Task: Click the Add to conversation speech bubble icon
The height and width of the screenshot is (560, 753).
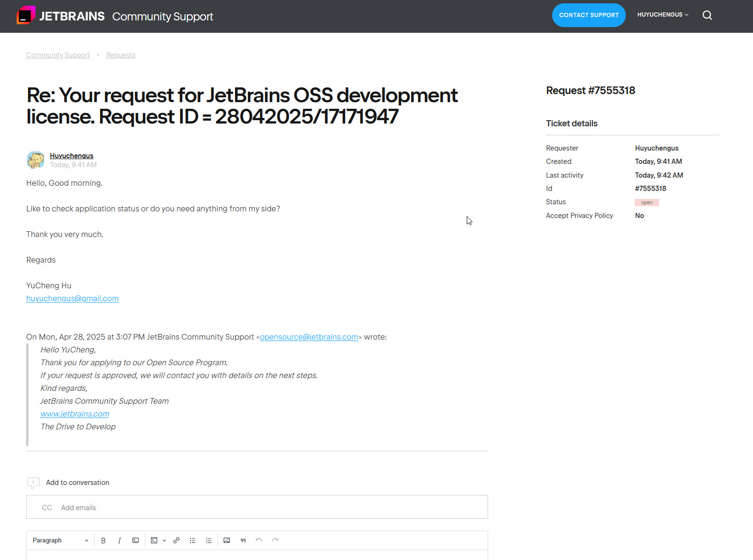Action: [x=33, y=483]
